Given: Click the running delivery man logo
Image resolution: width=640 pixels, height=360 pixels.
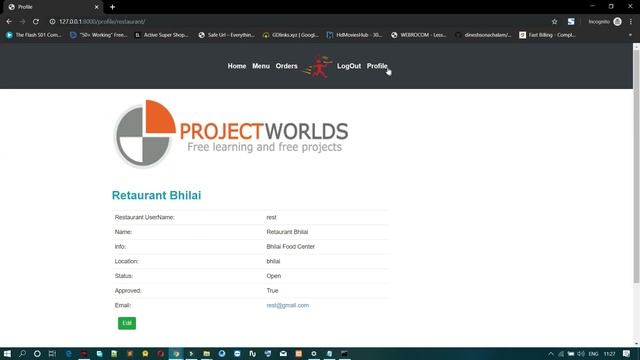Looking at the screenshot, I should pos(318,67).
